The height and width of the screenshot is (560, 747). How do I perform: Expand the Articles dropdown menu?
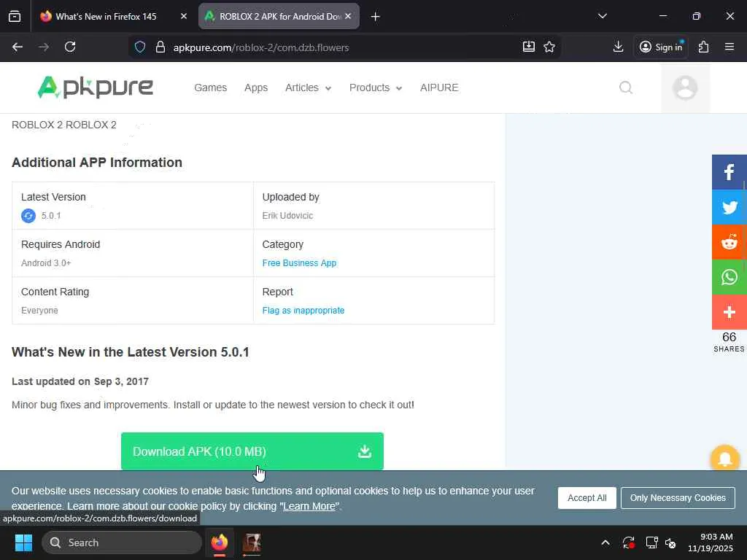click(308, 87)
